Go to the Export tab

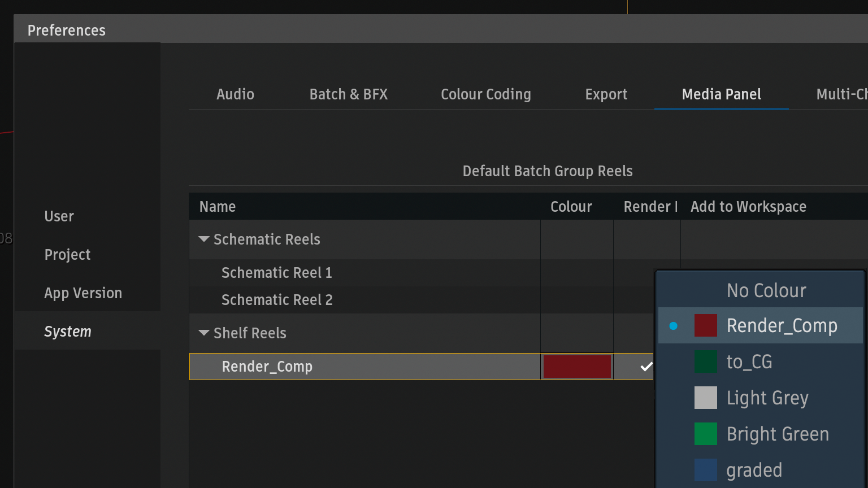point(606,94)
